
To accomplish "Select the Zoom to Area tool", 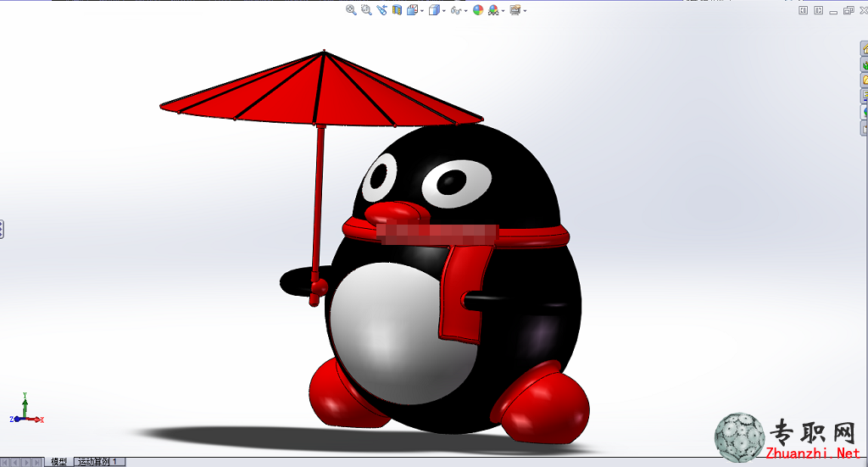I will point(366,10).
